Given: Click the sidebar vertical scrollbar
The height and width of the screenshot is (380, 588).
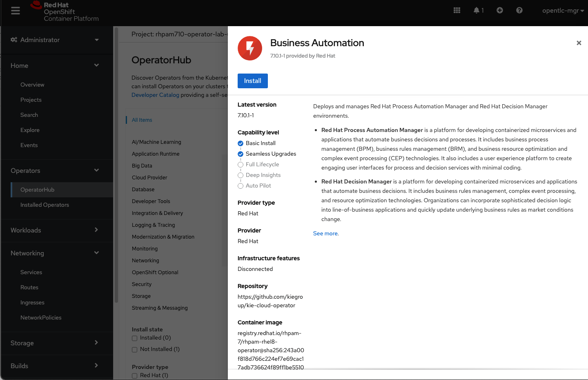Looking at the screenshot, I should coord(116,164).
